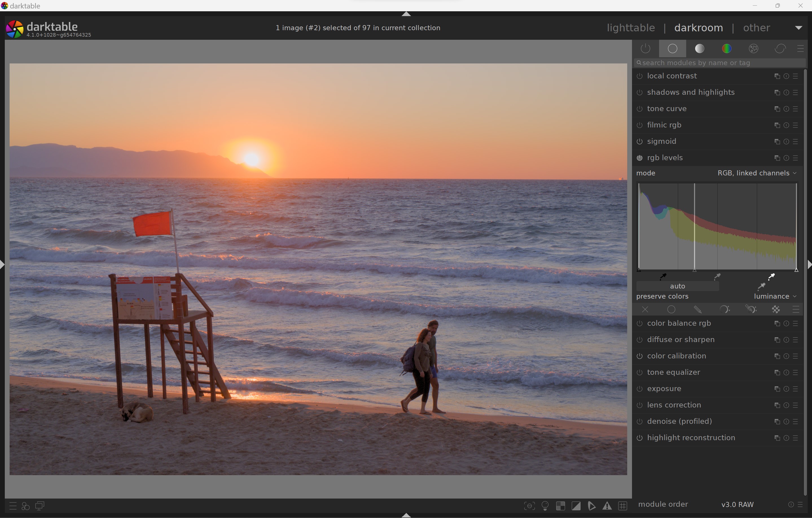Switch on lens correction module
Viewport: 812px width, 518px height.
[x=640, y=405]
